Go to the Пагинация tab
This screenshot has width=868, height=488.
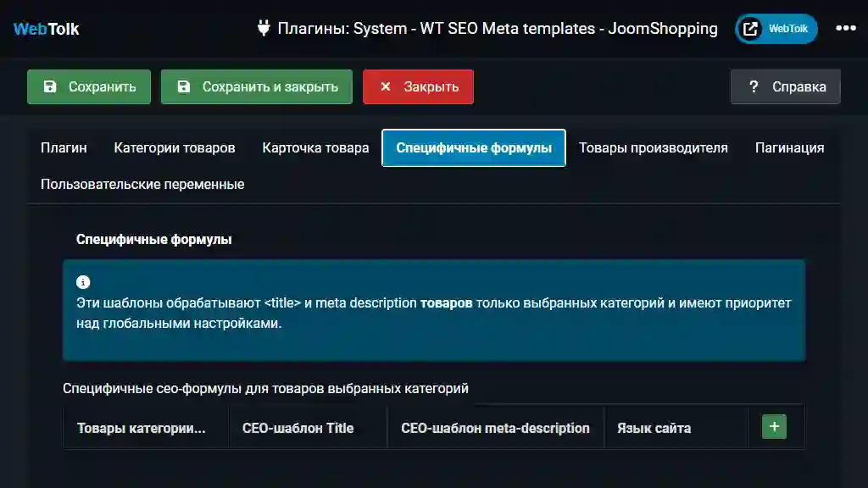click(x=790, y=147)
